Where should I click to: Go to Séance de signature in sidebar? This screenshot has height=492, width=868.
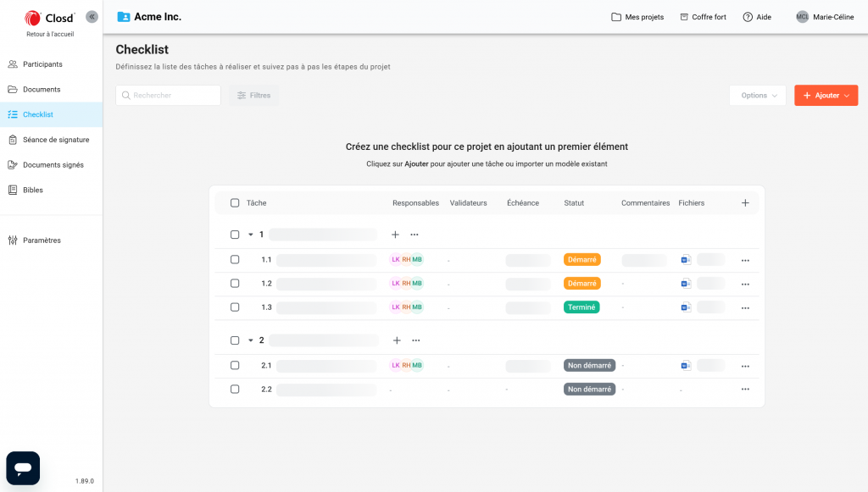click(x=55, y=140)
